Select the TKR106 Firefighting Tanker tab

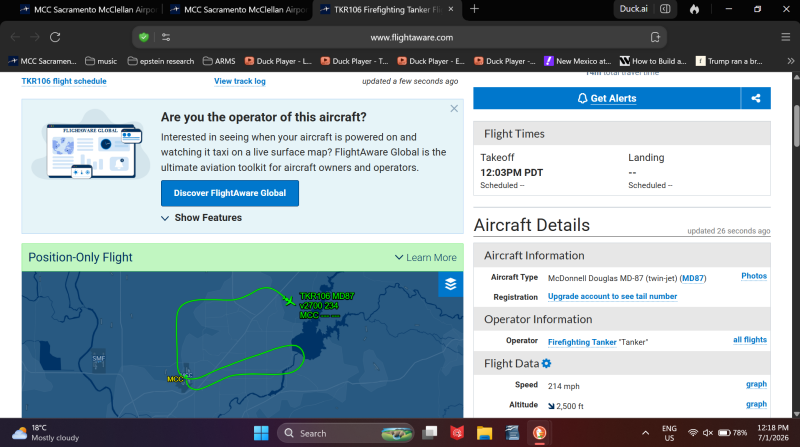pyautogui.click(x=388, y=10)
